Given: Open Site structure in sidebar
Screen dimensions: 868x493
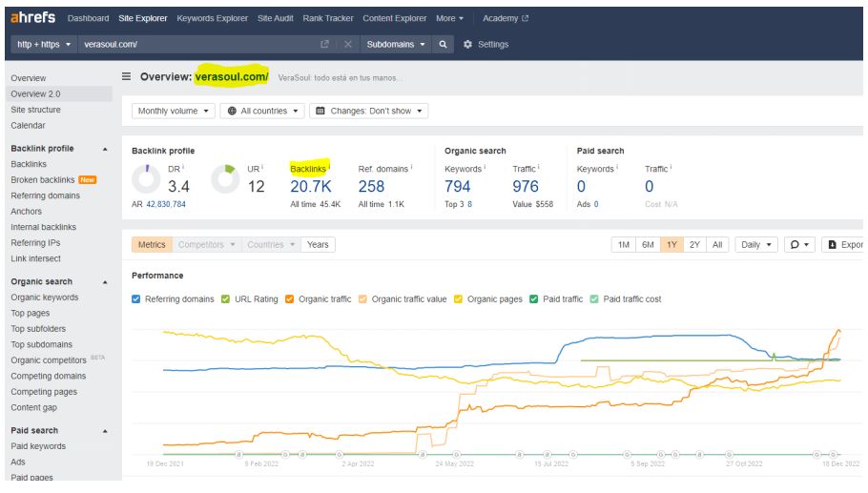Looking at the screenshot, I should coord(36,110).
